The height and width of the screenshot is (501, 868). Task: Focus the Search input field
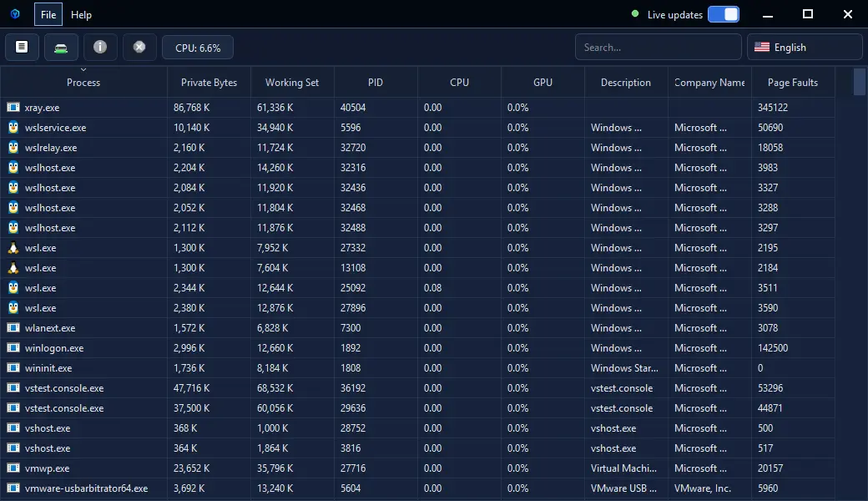click(x=659, y=47)
